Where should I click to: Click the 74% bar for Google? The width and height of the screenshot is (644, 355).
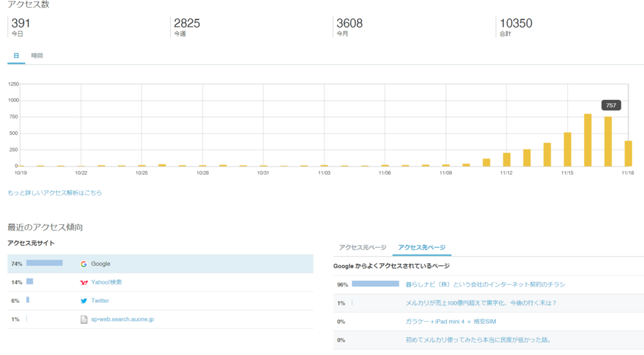pyautogui.click(x=45, y=263)
